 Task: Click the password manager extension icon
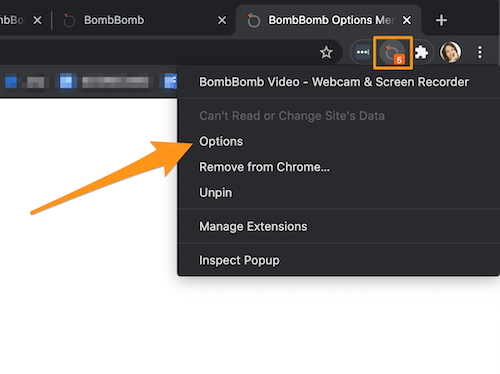363,52
